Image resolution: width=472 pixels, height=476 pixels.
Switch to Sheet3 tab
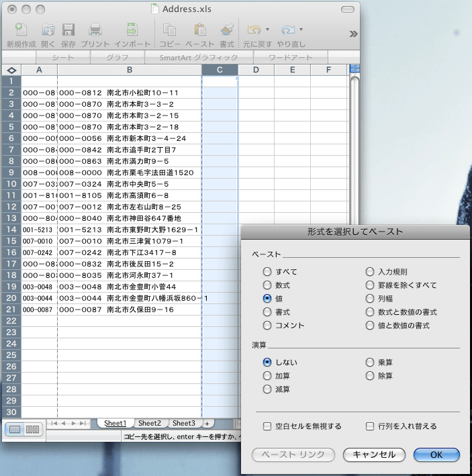coord(184,423)
